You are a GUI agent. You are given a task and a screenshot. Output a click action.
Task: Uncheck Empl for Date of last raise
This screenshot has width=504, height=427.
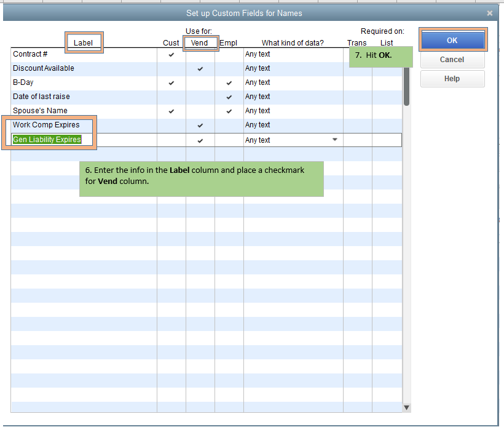229,97
